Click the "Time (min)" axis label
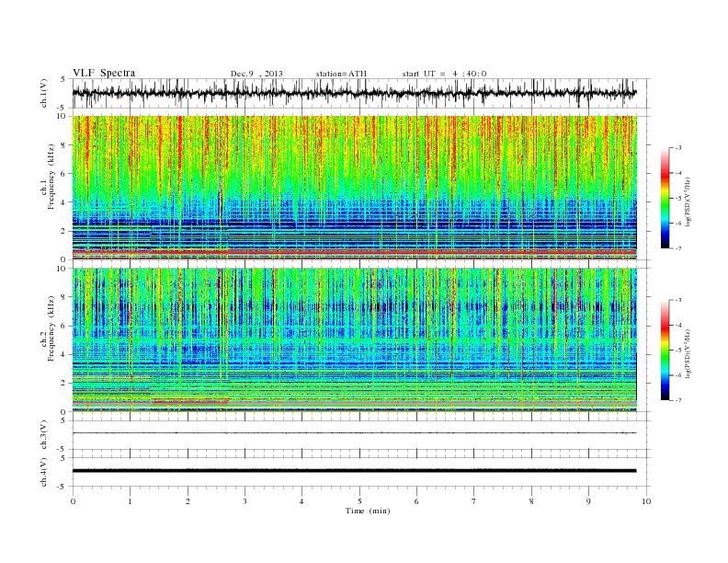This screenshot has height=563, width=728. [x=368, y=511]
